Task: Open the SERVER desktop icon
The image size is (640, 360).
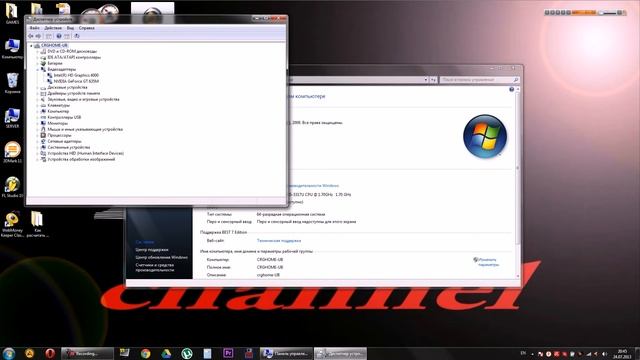Action: (x=12, y=118)
